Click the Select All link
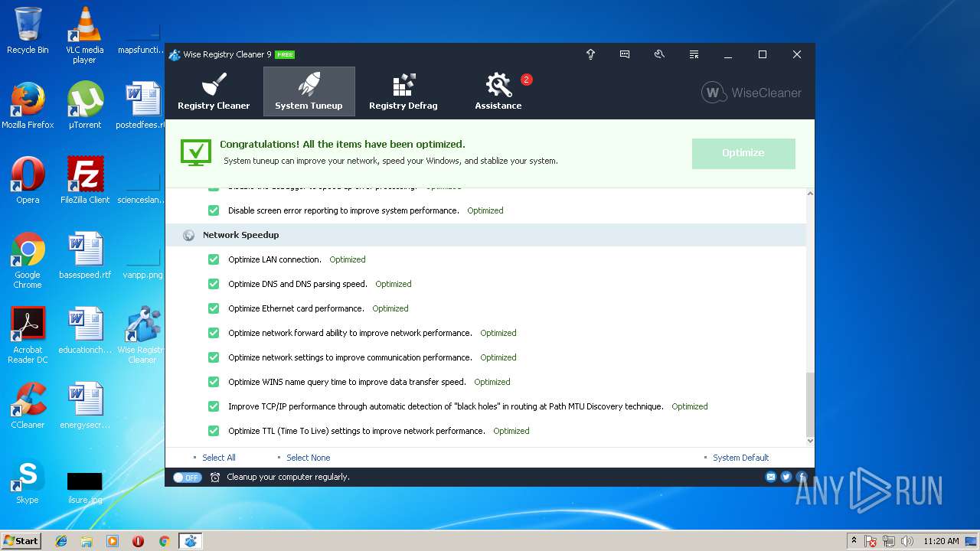This screenshot has height=551, width=980. 218,458
